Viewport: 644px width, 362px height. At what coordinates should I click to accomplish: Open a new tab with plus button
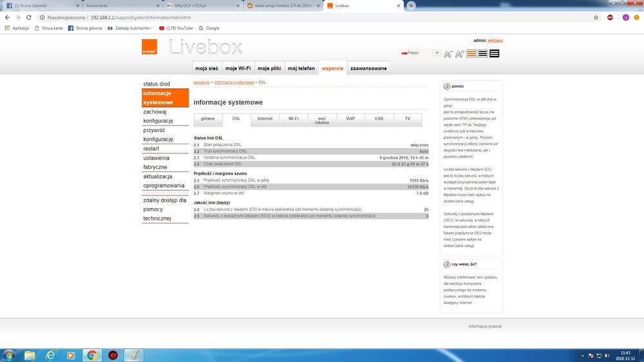point(411,6)
